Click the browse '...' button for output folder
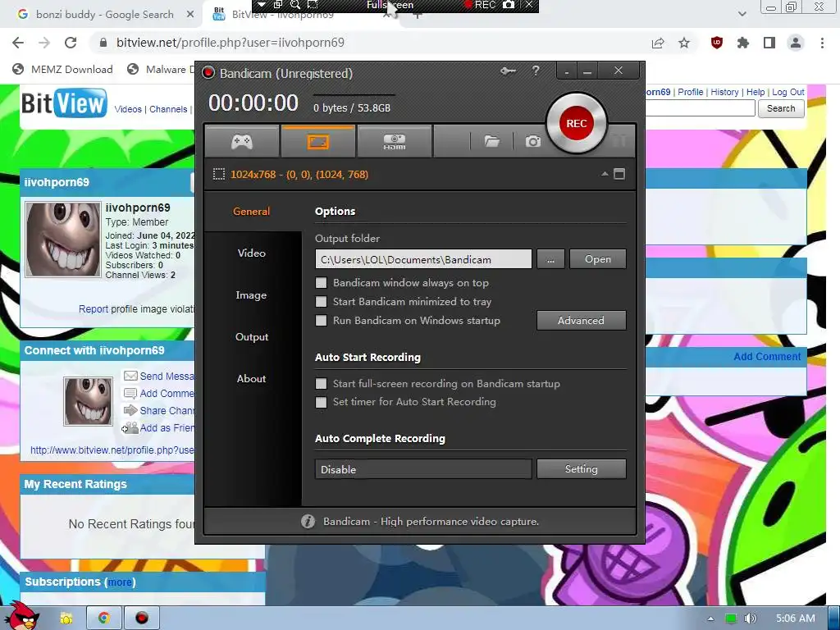Screen dimensions: 840x630 pyautogui.click(x=550, y=259)
